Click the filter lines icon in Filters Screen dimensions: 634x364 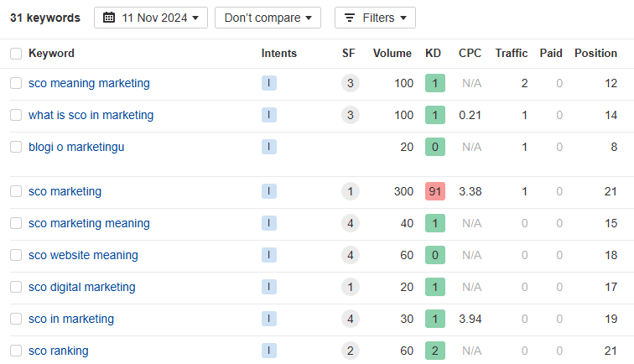(x=350, y=18)
